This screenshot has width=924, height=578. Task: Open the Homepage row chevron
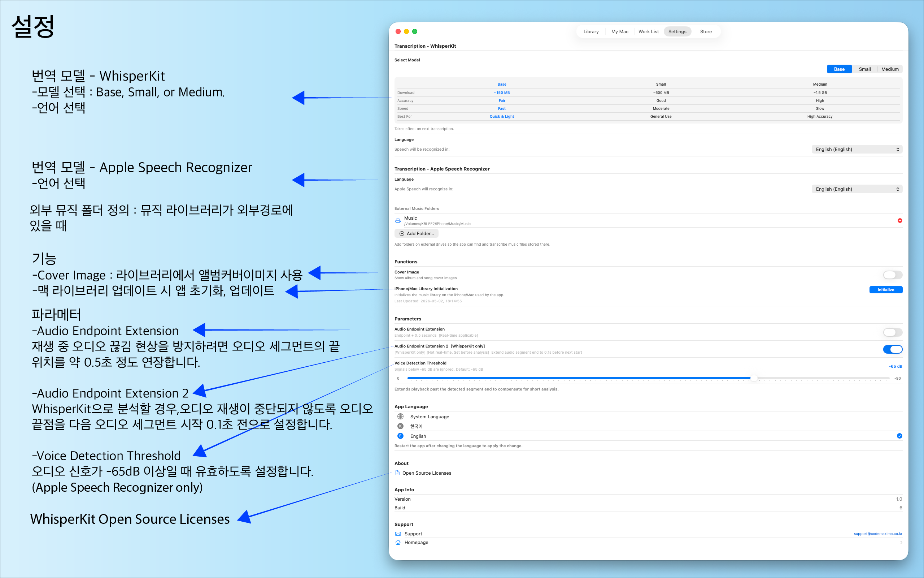(901, 543)
